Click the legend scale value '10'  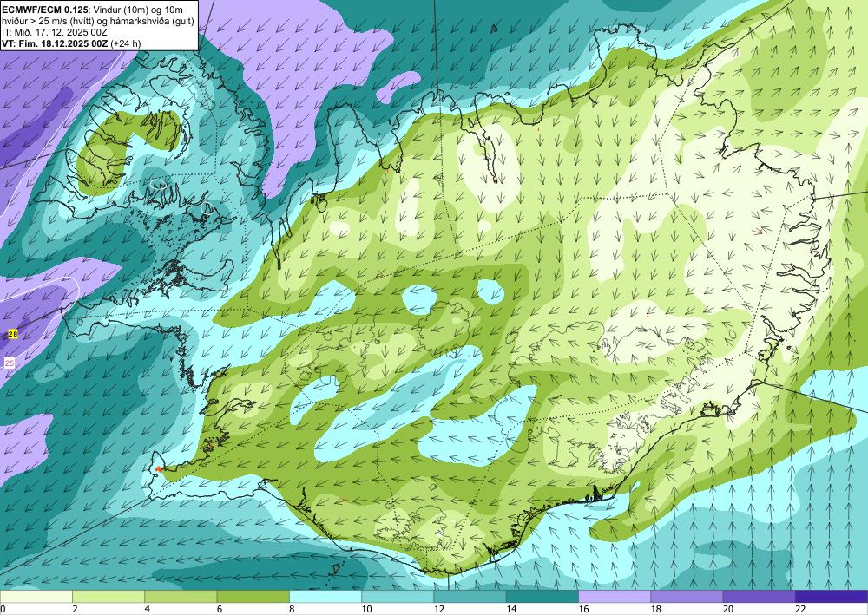pos(366,609)
